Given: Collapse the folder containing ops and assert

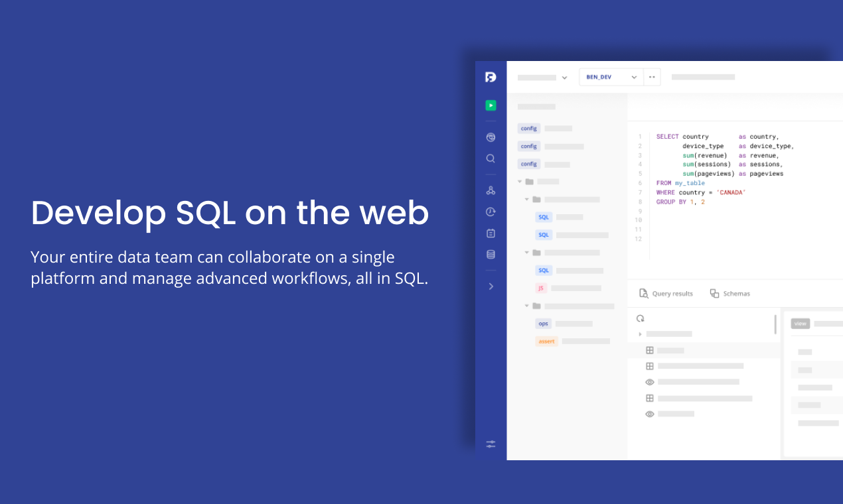Looking at the screenshot, I should 527,306.
